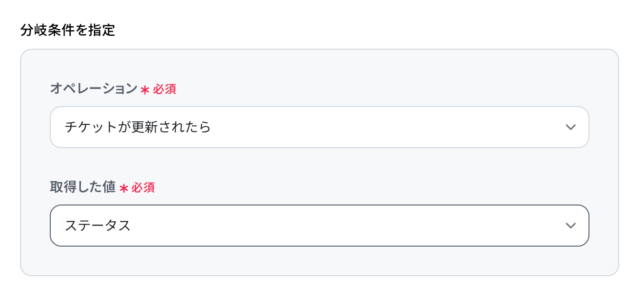Click the 分岐条件を指定 heading

(67, 31)
